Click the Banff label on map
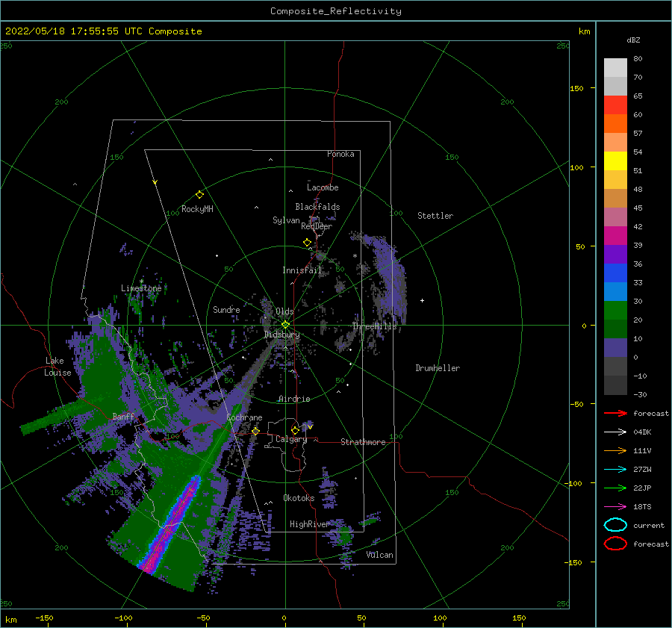This screenshot has height=628, width=672. (123, 416)
